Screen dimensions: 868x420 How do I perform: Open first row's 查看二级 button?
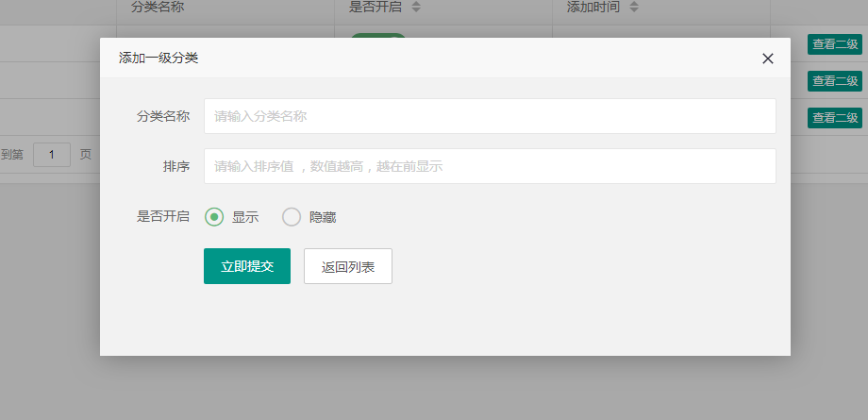(x=835, y=44)
